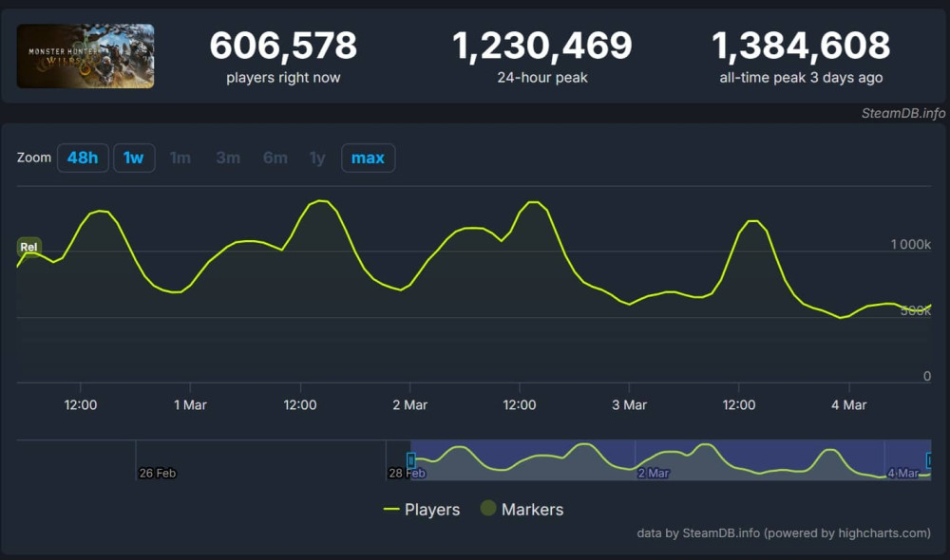Click the green Rel release marker
The height and width of the screenshot is (560, 950).
(29, 248)
